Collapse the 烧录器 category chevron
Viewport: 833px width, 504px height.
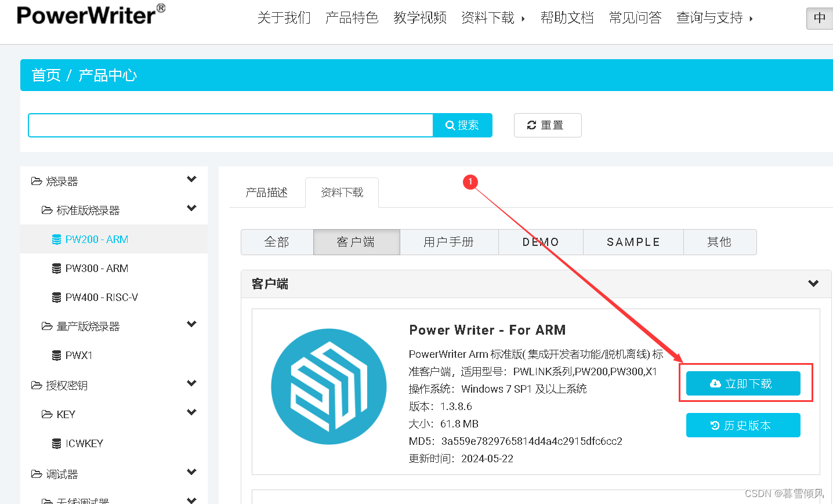(x=192, y=179)
